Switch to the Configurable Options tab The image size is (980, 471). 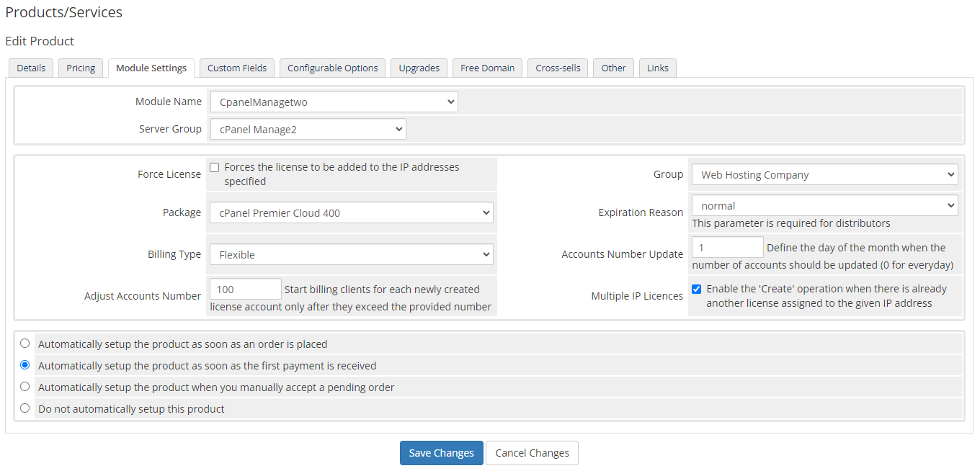coord(332,68)
